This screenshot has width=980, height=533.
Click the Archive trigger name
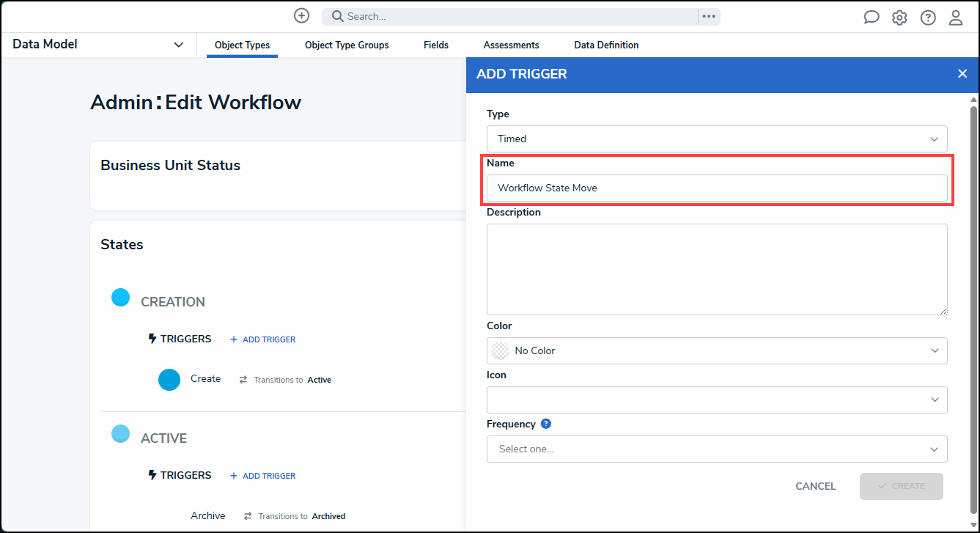(208, 515)
